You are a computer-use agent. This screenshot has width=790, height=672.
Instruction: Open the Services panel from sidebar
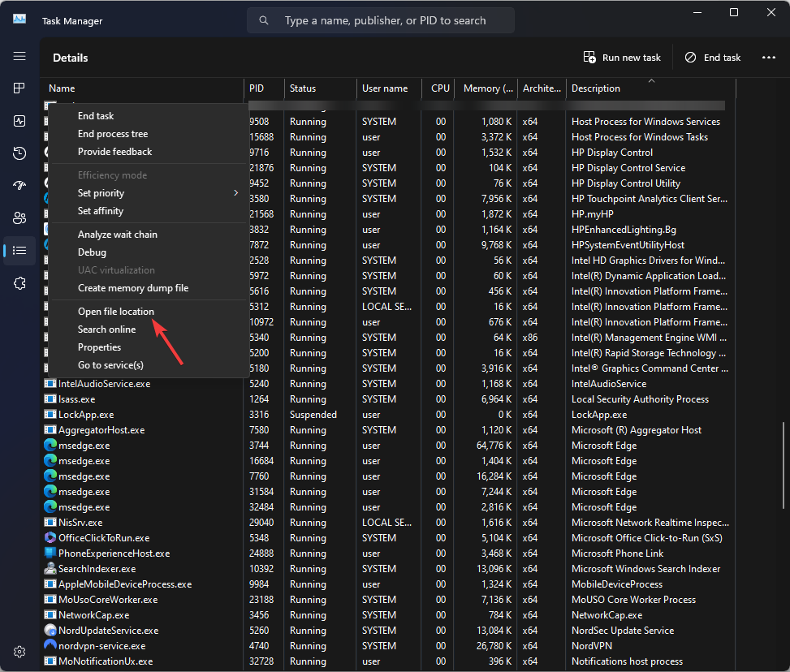tap(19, 282)
